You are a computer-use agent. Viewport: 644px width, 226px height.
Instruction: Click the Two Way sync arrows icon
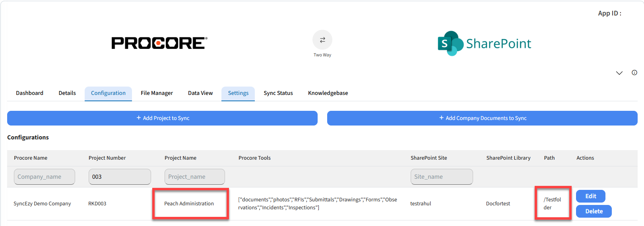(x=322, y=40)
